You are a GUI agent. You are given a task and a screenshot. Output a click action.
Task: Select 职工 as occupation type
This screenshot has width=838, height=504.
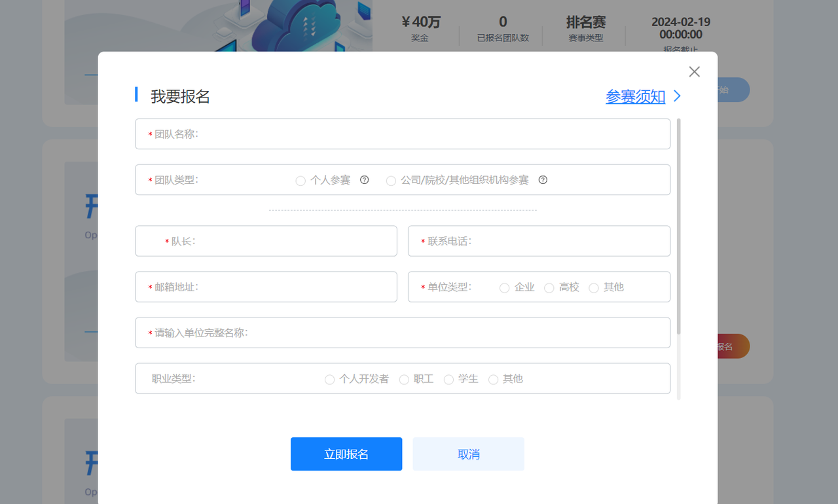pos(405,380)
